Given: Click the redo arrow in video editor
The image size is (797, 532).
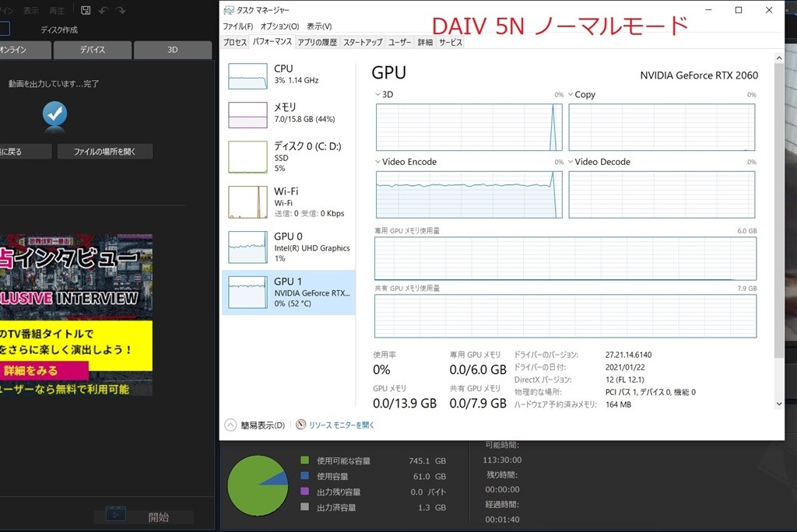Looking at the screenshot, I should [x=121, y=10].
